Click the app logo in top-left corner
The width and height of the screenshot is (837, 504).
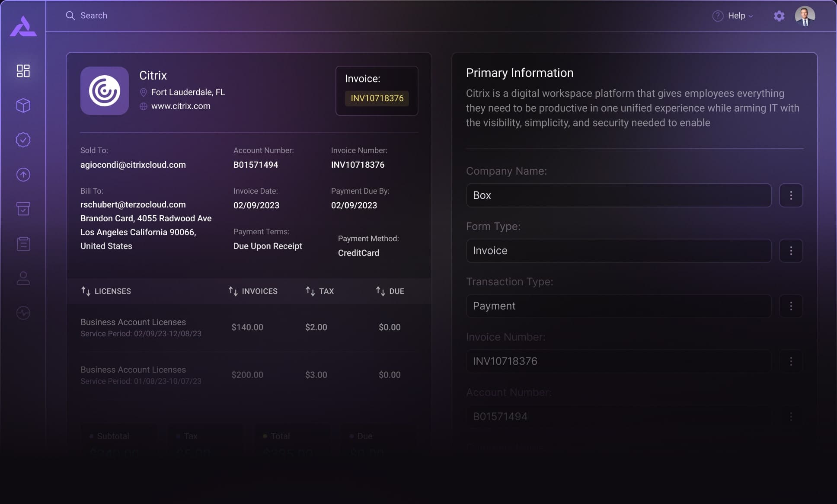point(23,27)
